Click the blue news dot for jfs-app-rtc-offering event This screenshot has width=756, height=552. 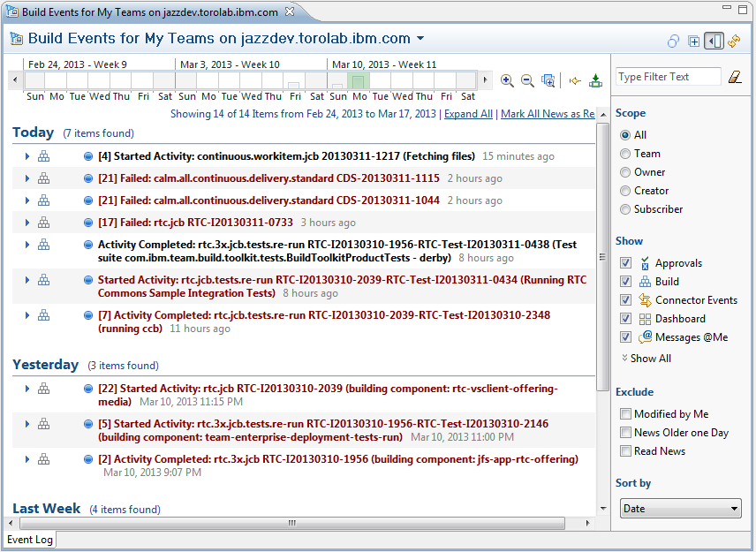click(88, 459)
